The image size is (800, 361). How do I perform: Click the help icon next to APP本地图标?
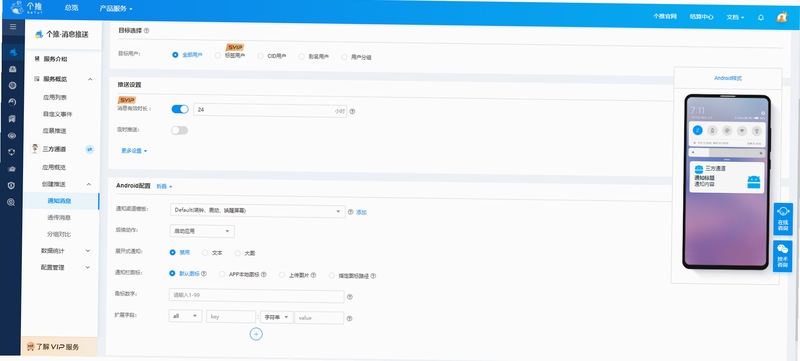pyautogui.click(x=264, y=275)
